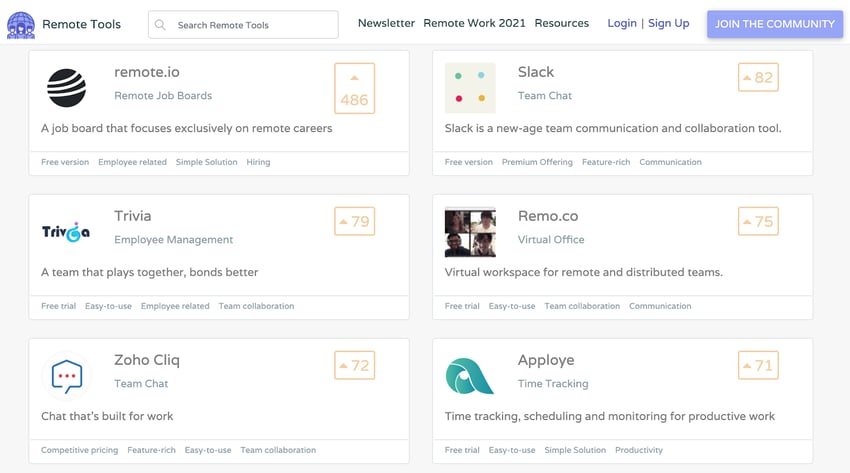Click Apploye's time tracking description text
The width and height of the screenshot is (850, 473).
coord(610,417)
